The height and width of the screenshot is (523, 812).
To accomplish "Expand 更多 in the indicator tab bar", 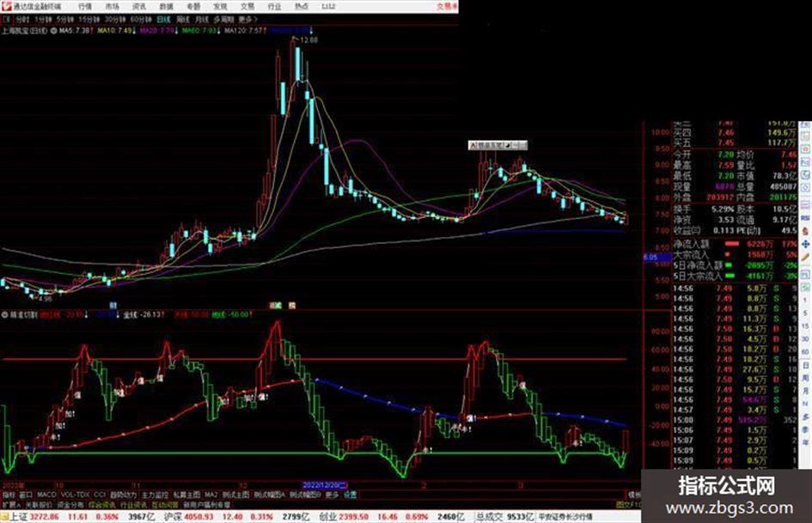I will pos(332,495).
